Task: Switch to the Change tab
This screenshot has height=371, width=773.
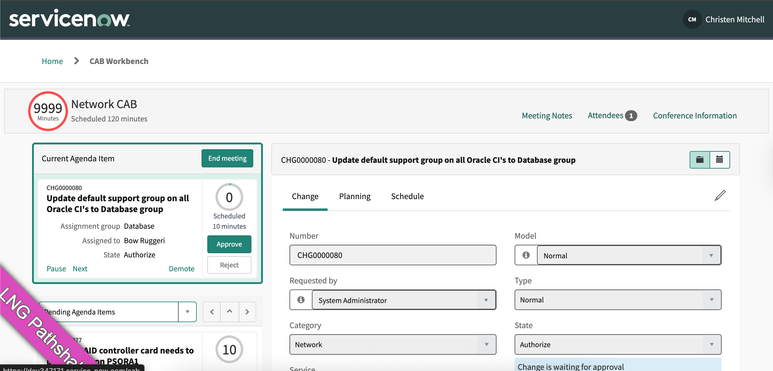Action: click(x=305, y=196)
